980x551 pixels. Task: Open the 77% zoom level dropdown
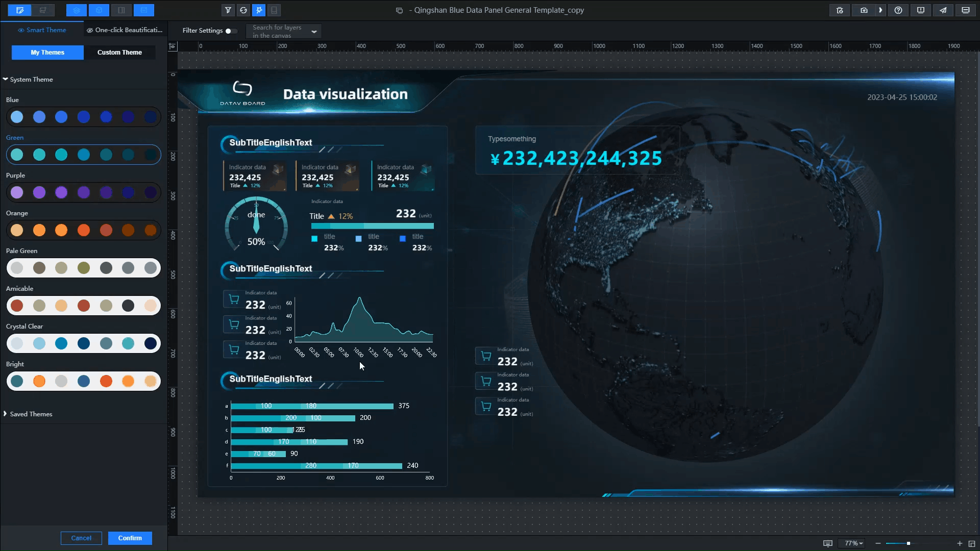point(853,543)
